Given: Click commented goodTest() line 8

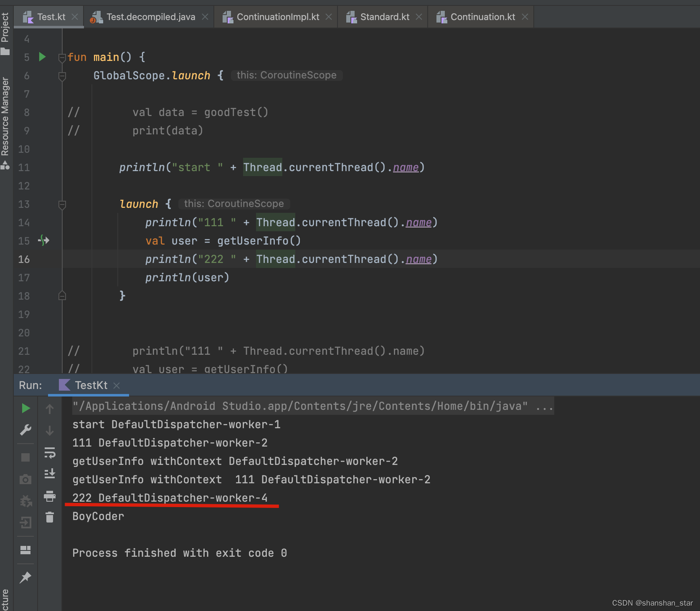Looking at the screenshot, I should pyautogui.click(x=200, y=112).
